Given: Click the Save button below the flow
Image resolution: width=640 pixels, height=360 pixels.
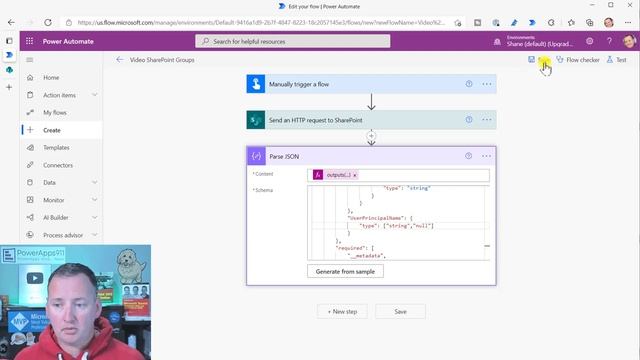Looking at the screenshot, I should (400, 311).
